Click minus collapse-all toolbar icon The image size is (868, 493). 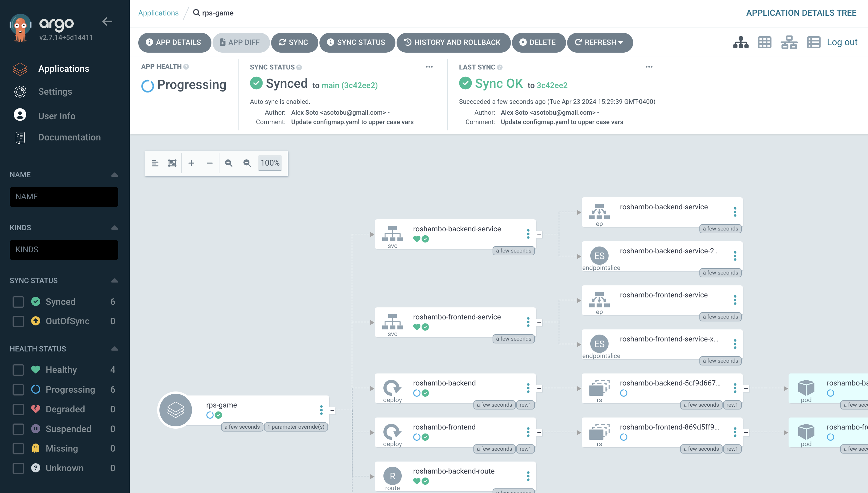(x=209, y=163)
